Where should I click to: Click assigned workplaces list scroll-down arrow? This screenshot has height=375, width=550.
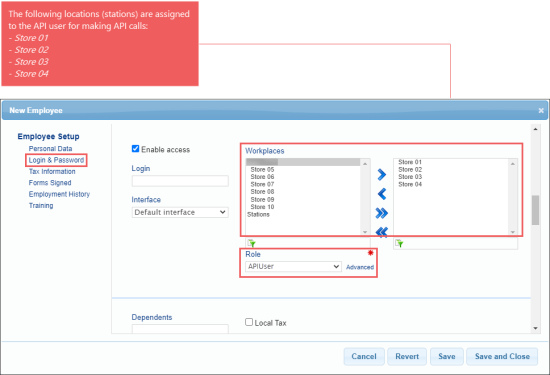(512, 232)
